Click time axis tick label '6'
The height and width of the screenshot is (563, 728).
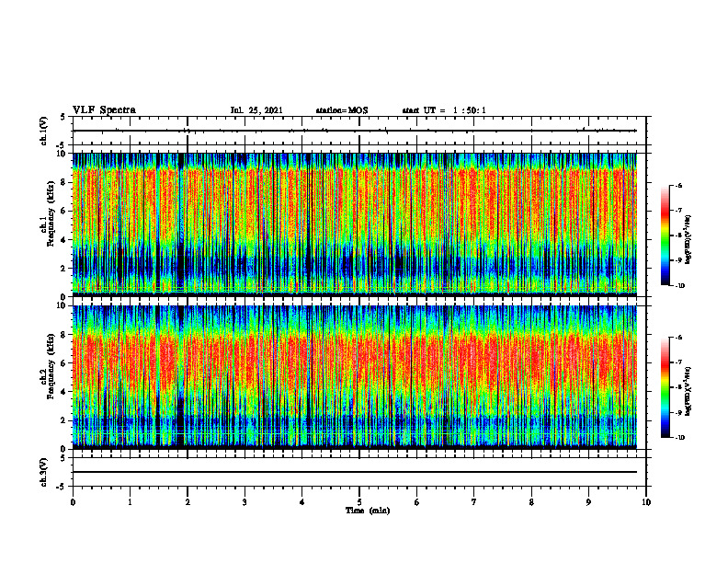coord(417,502)
